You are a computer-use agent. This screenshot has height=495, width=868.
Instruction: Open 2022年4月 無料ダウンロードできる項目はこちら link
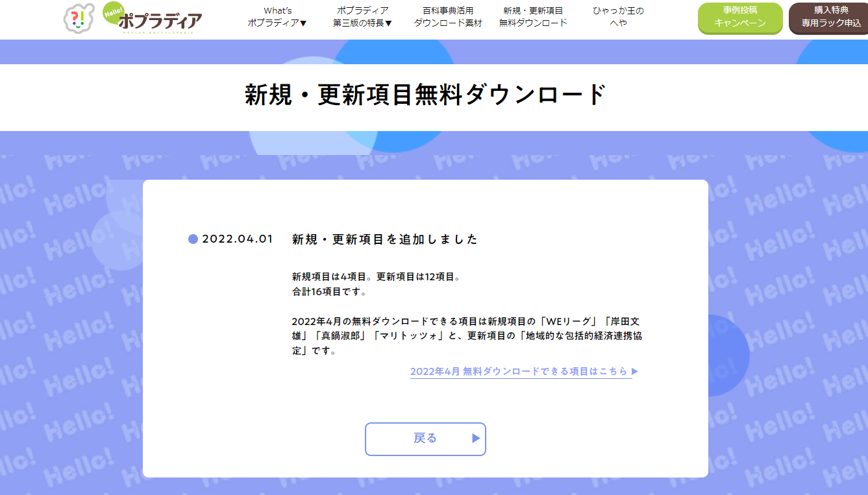(525, 372)
